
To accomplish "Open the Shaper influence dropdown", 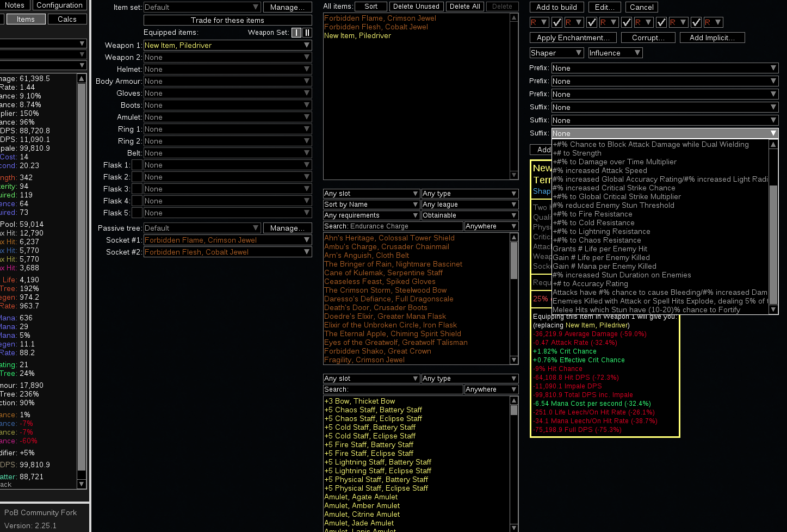I will pos(556,53).
